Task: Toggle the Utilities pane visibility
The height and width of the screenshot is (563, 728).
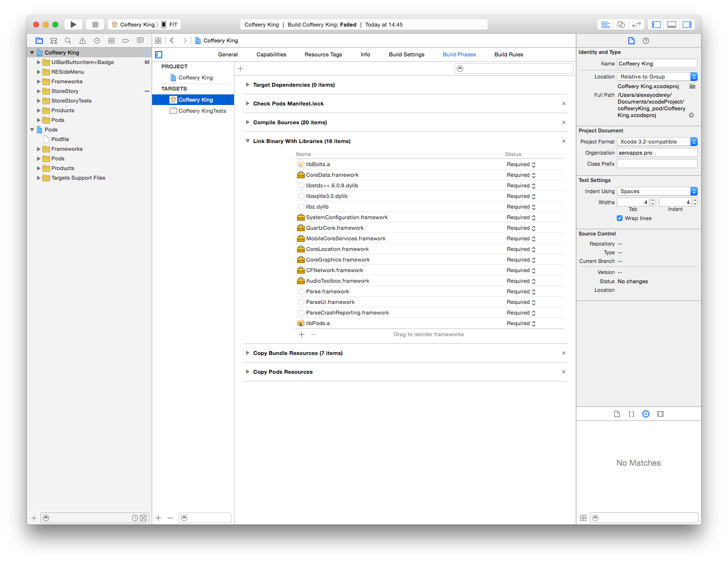Action: click(x=687, y=25)
